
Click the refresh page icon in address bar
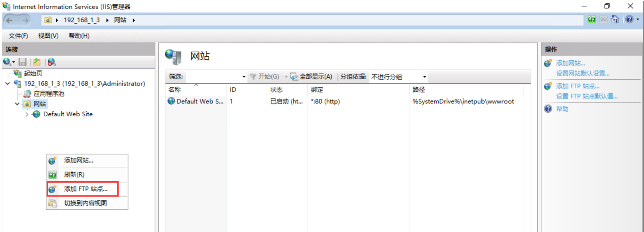[592, 20]
